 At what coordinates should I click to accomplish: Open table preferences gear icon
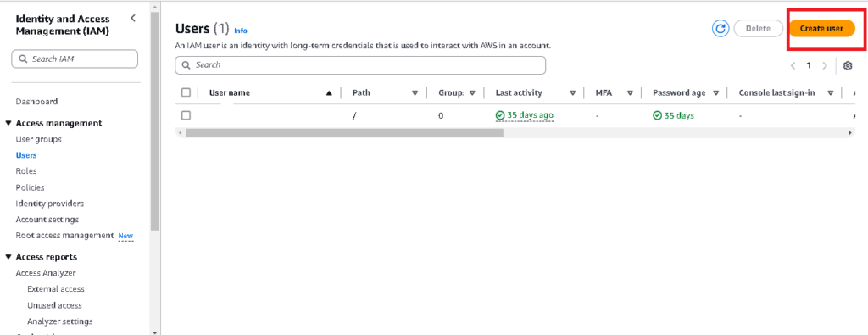pyautogui.click(x=848, y=66)
